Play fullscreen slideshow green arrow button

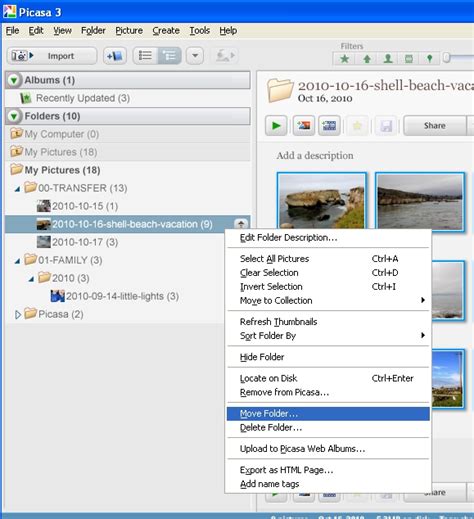click(276, 126)
